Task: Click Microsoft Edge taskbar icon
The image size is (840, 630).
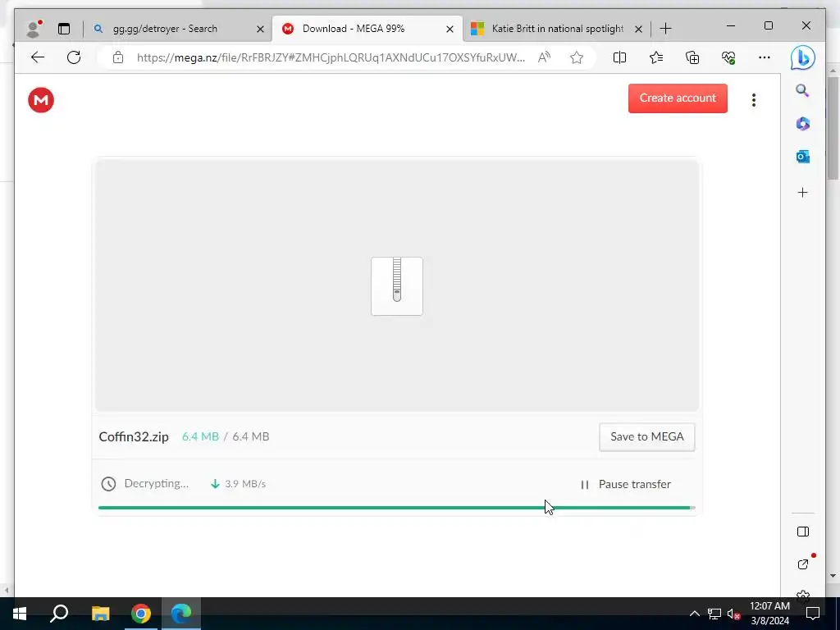Action: pyautogui.click(x=181, y=614)
